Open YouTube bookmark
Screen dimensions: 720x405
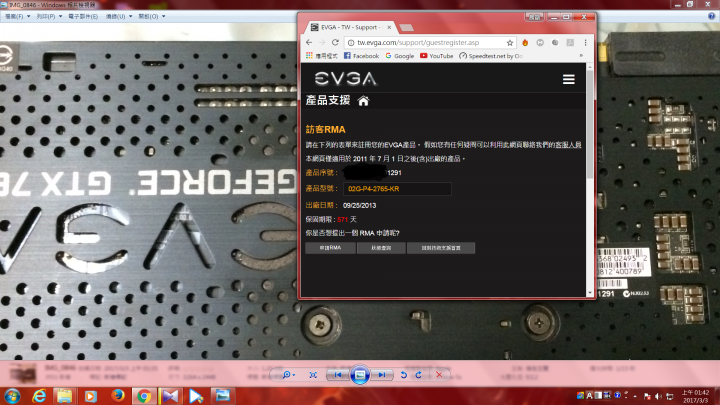(436, 56)
